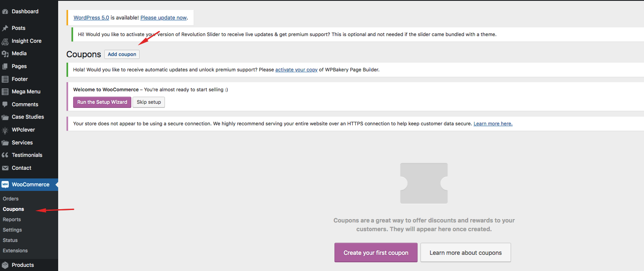Open the WooCommerce Status submenu
The height and width of the screenshot is (271, 644).
(x=10, y=240)
